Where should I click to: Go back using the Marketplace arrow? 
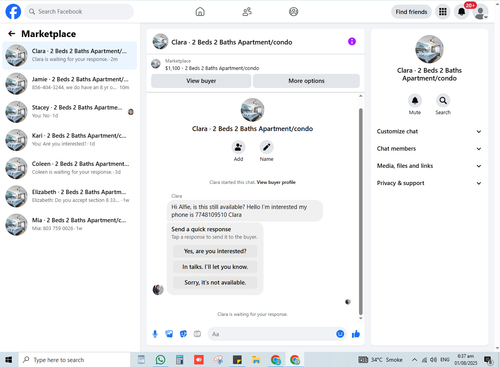12,34
